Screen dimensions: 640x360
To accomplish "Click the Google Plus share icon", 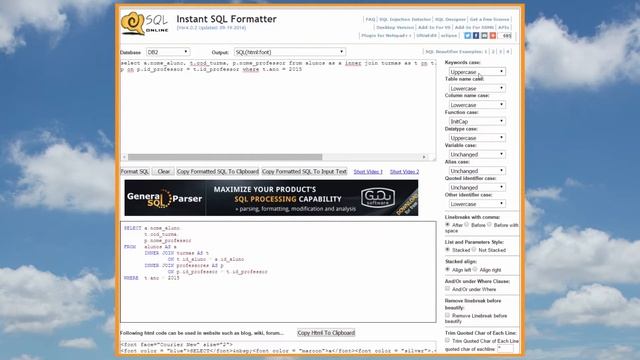I will 493,36.
